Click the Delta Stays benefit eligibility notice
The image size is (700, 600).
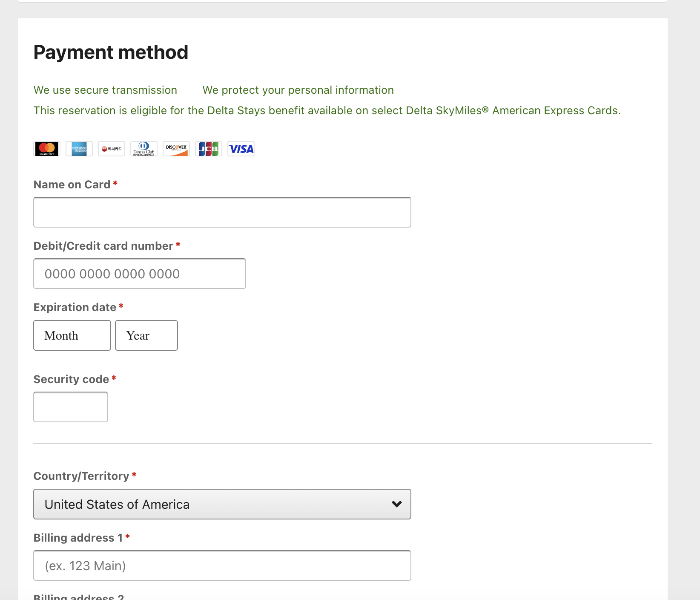pyautogui.click(x=327, y=110)
